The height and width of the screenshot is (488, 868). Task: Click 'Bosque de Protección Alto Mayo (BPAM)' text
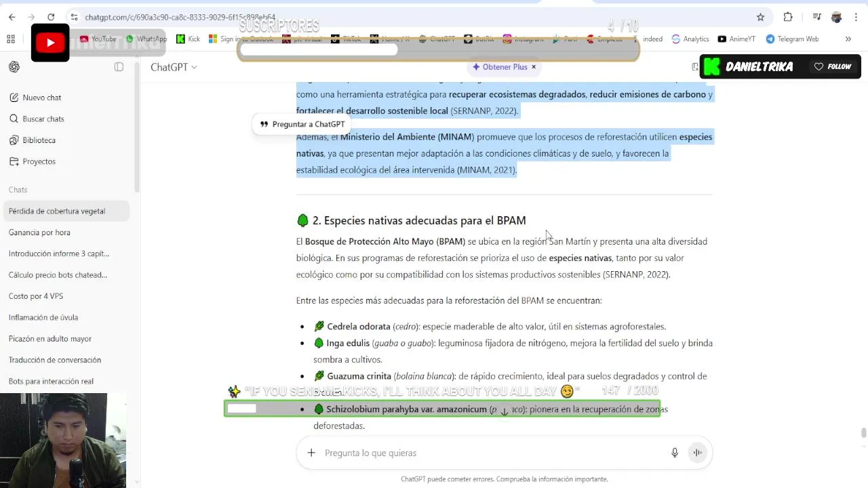click(384, 241)
